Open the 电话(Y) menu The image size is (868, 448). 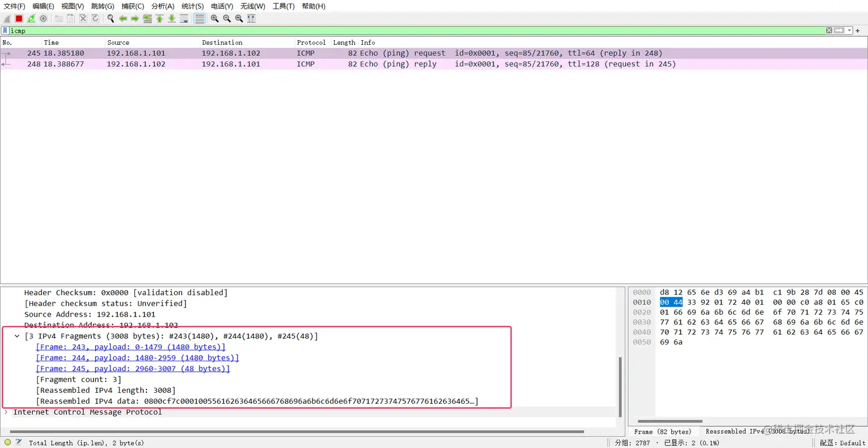click(x=222, y=6)
